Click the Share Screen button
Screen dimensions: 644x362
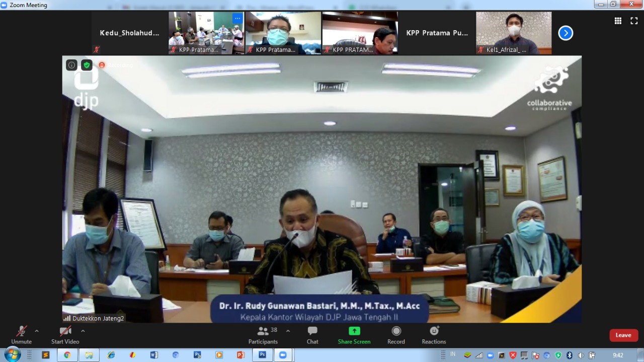[x=354, y=335]
